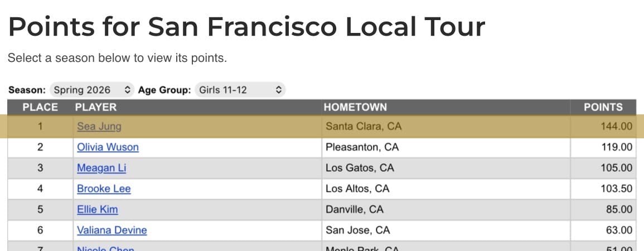Open the Age Group dropdown showing Girls 11-12
This screenshot has height=251, width=644.
(240, 90)
